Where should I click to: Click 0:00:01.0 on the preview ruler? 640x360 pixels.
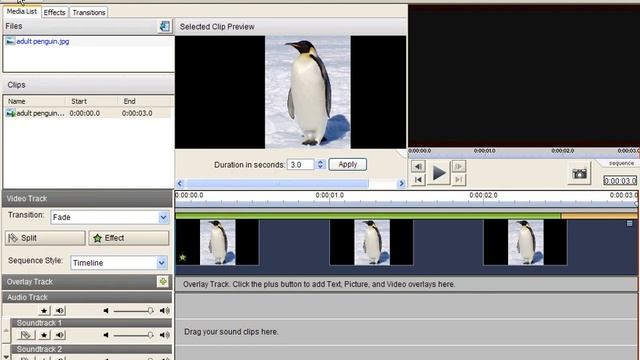(485, 151)
